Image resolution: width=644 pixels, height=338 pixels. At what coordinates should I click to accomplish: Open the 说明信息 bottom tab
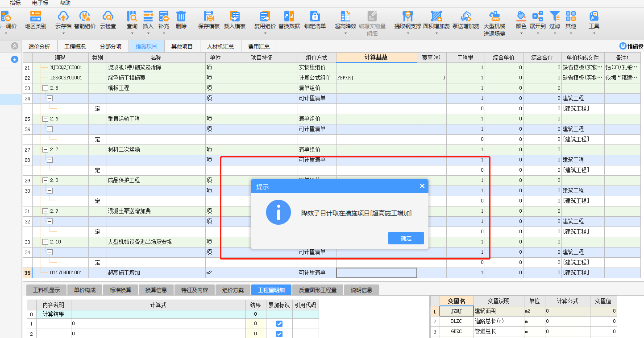click(361, 290)
